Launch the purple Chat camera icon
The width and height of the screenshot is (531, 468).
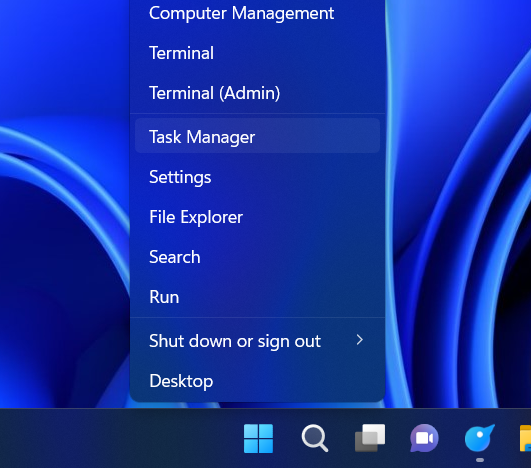424,438
